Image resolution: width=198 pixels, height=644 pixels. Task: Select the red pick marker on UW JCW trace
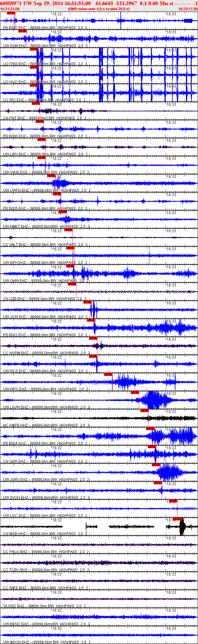pyautogui.click(x=88, y=302)
